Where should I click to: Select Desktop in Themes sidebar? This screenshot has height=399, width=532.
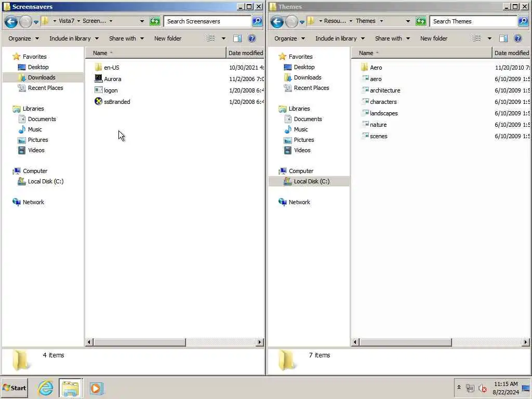pos(304,67)
